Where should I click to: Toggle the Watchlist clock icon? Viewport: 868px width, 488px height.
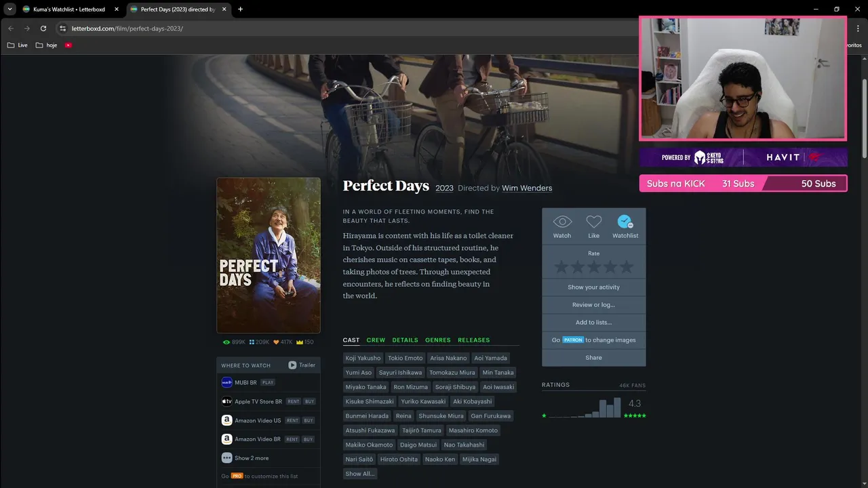(625, 222)
